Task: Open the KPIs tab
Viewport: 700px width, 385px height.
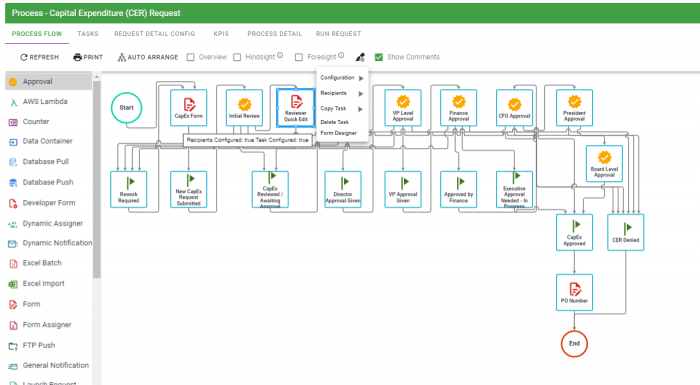Action: [221, 34]
